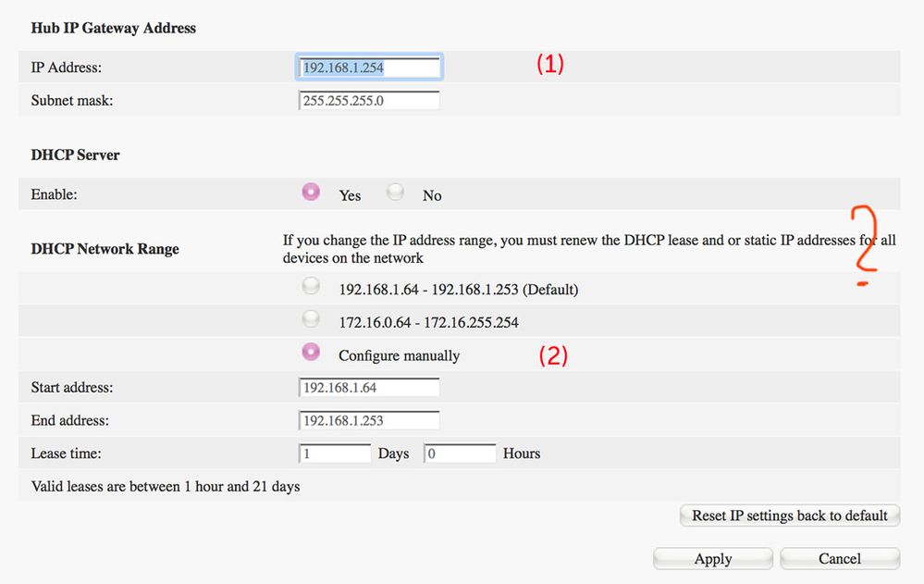Choose the default 192.168.1.64 range option
The image size is (924, 584).
(x=312, y=287)
